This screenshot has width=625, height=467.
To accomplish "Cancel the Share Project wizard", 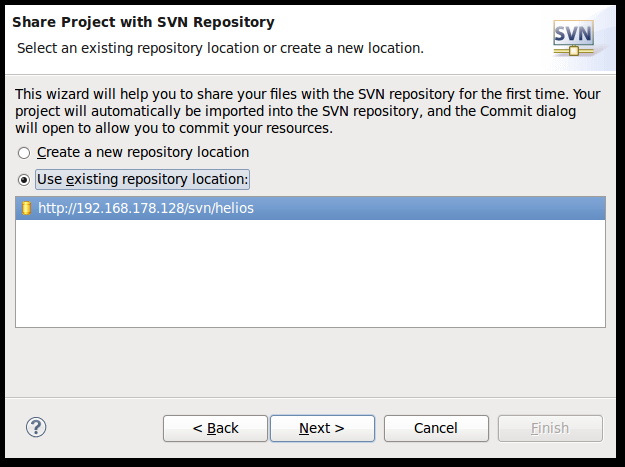I will tap(436, 428).
